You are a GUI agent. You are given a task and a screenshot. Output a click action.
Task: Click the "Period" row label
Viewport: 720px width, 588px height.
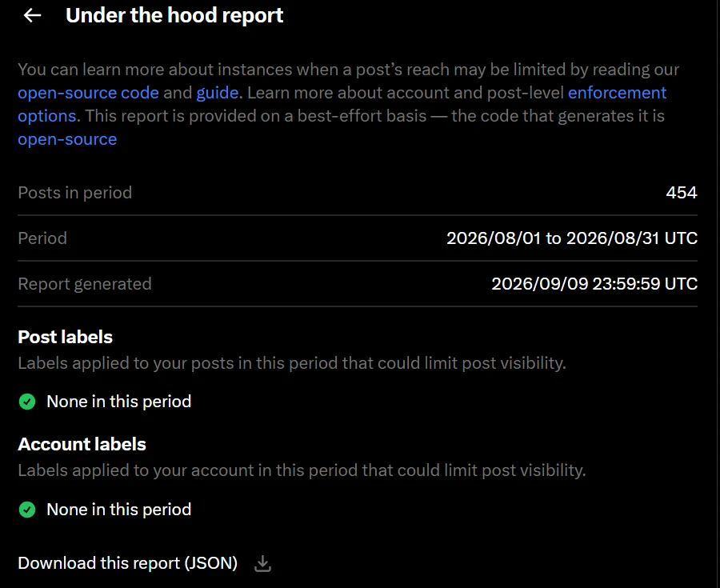tap(42, 238)
